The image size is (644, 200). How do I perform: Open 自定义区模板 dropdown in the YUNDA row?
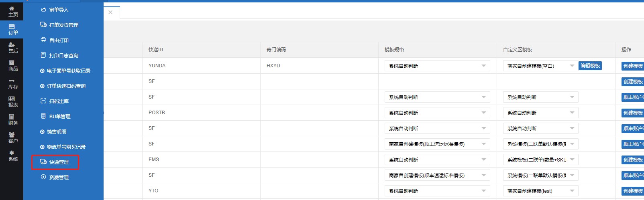(540, 66)
